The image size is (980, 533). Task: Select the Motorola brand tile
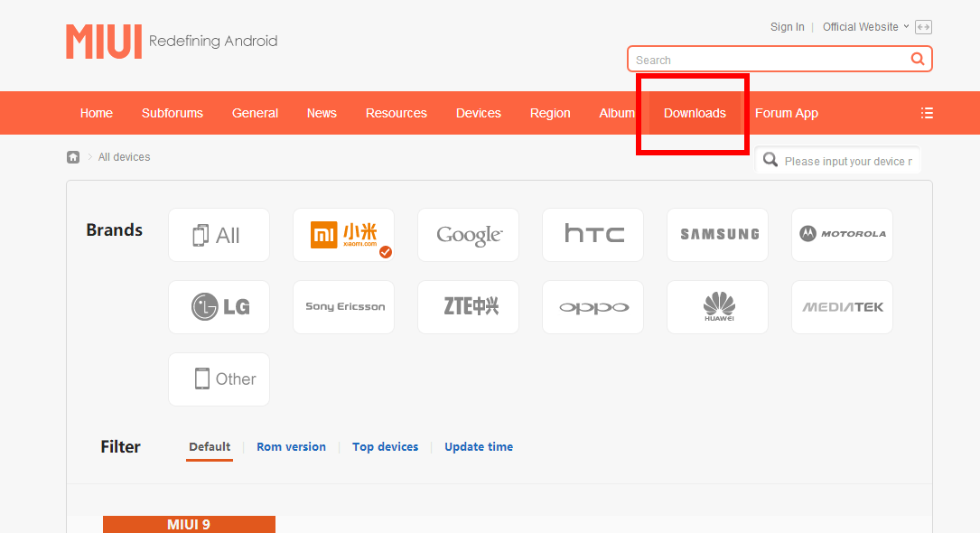click(843, 235)
